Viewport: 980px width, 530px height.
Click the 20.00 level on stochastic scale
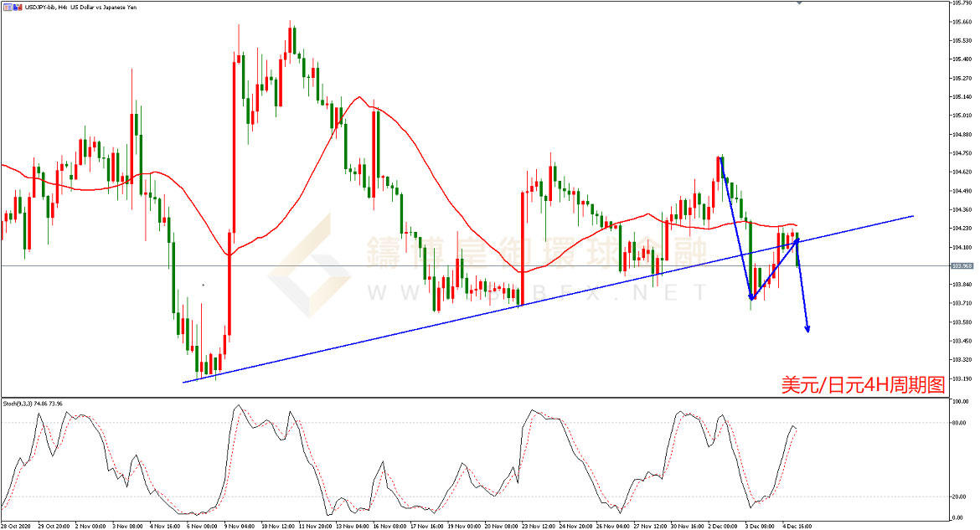960,497
